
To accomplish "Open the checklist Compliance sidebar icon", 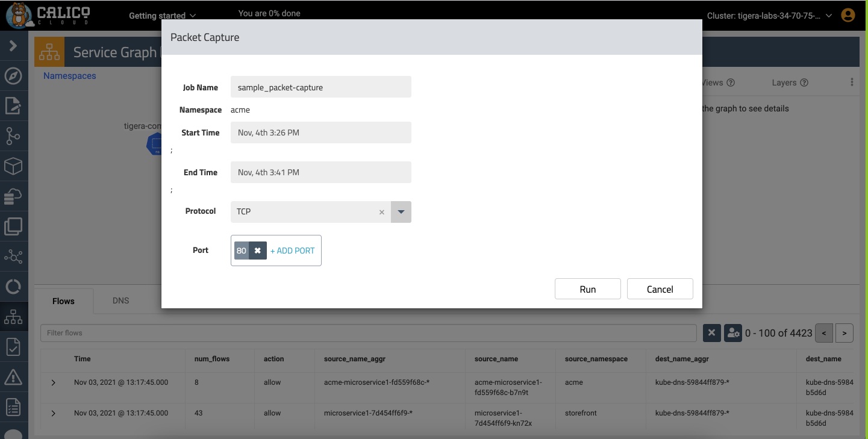I will 13,347.
